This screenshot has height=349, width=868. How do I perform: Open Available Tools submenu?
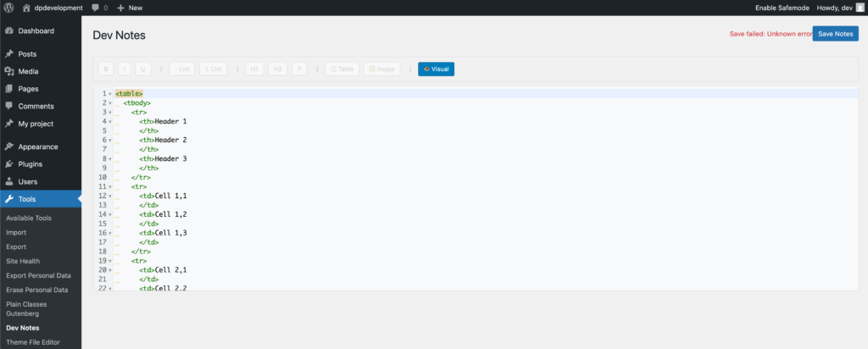[29, 218]
